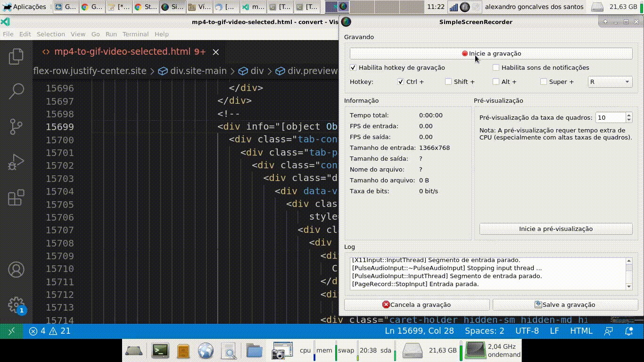Open the Manage gear icon in VS Code
Image resolution: width=644 pixels, height=362 pixels.
[x=16, y=304]
